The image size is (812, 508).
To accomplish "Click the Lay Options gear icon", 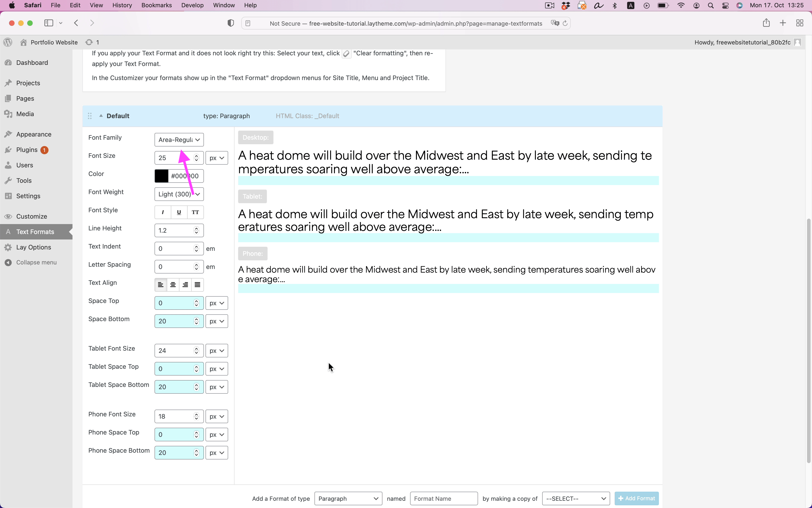I will (x=8, y=247).
